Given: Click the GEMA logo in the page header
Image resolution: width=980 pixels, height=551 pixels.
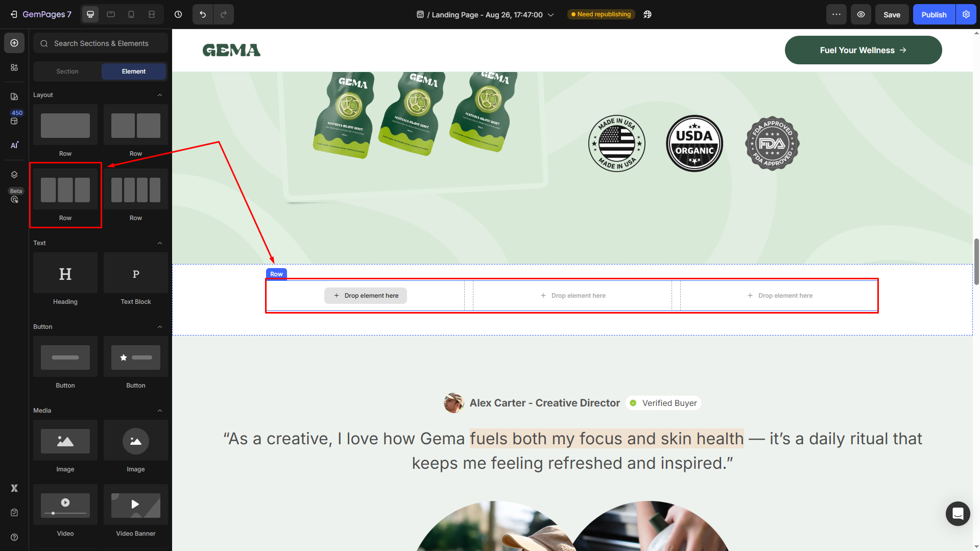Looking at the screenshot, I should tap(231, 50).
